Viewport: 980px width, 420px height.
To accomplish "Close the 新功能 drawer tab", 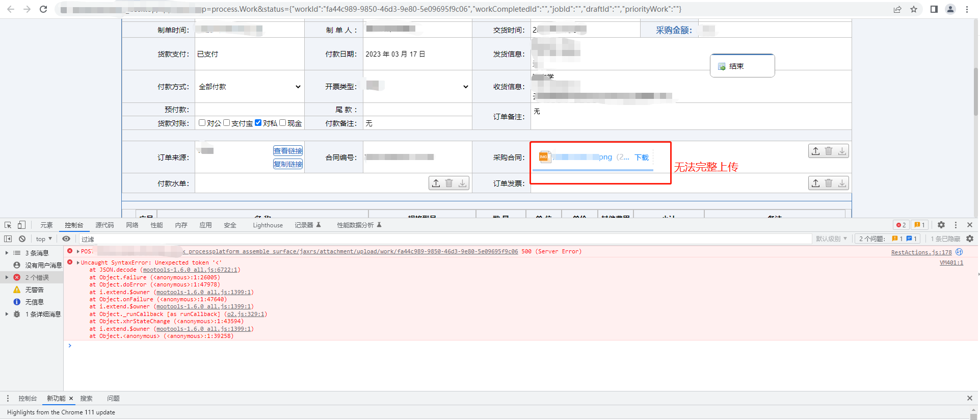I will [71, 398].
